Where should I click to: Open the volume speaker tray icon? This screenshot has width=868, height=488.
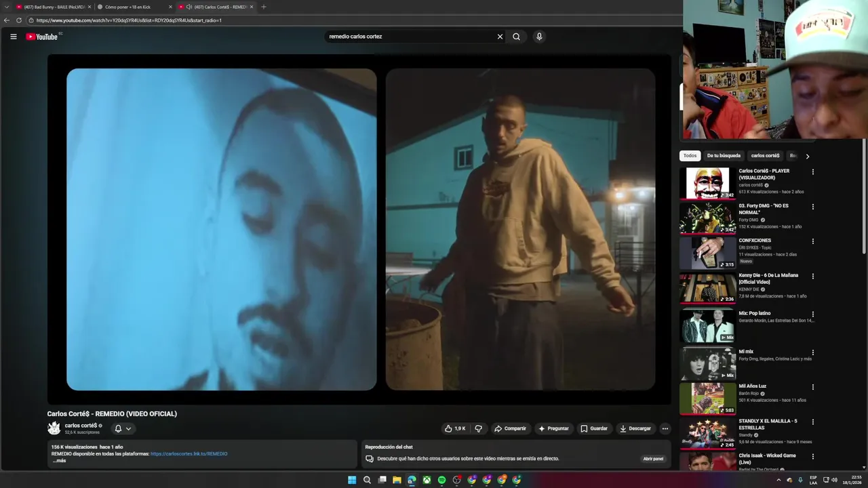pyautogui.click(x=834, y=480)
